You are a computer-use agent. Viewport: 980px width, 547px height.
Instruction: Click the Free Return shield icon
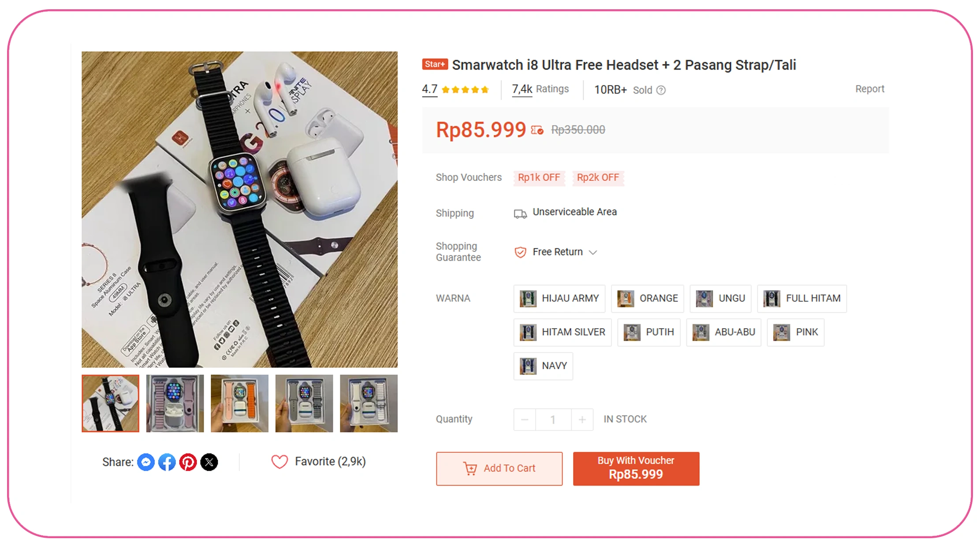(x=520, y=252)
